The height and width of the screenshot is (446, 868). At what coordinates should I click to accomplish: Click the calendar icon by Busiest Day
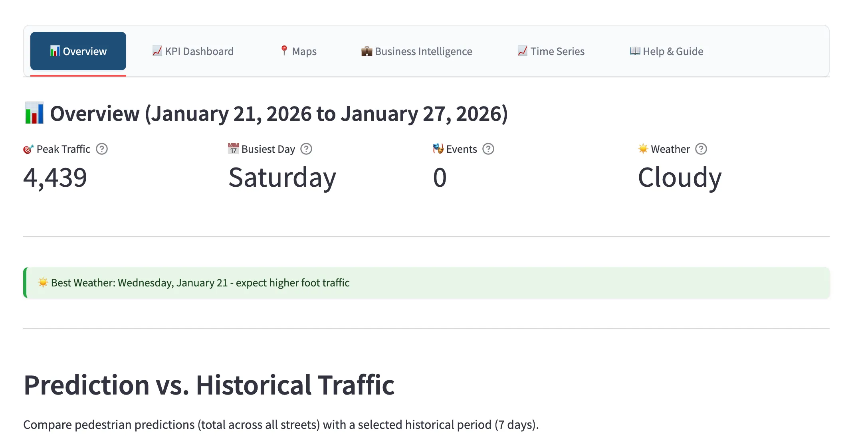coord(233,149)
